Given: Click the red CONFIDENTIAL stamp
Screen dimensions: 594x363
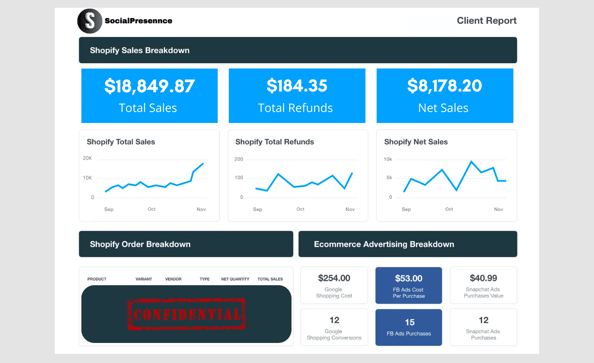Looking at the screenshot, I should [x=186, y=314].
